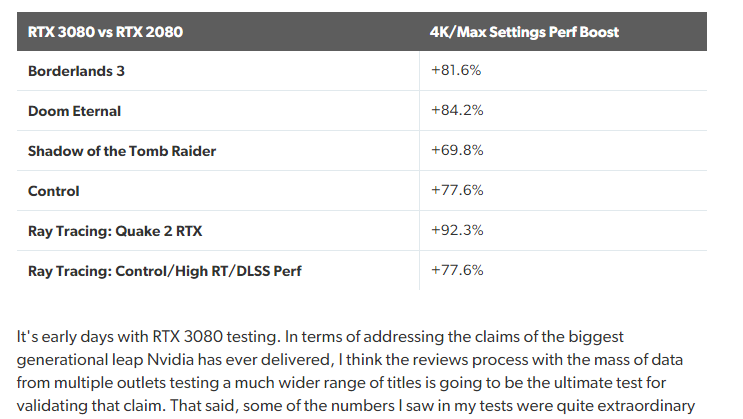
Task: Click the +81.6% value
Action: (x=456, y=70)
